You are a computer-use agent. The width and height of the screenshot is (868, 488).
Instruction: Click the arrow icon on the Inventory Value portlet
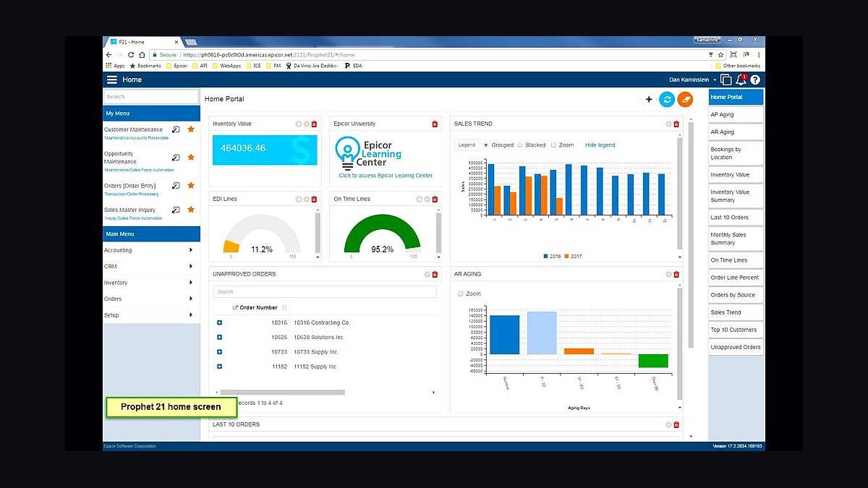point(299,124)
